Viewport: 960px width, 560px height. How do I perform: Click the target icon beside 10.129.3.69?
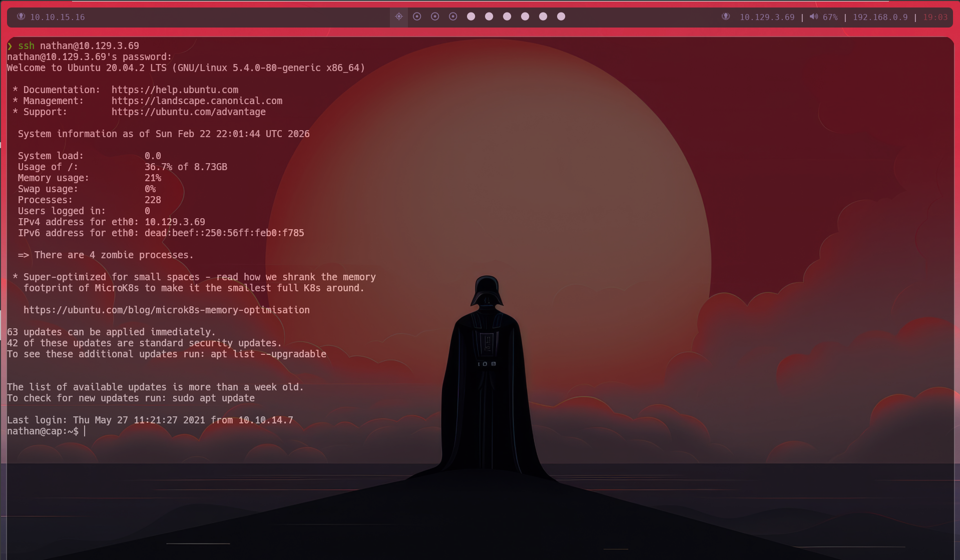click(725, 17)
